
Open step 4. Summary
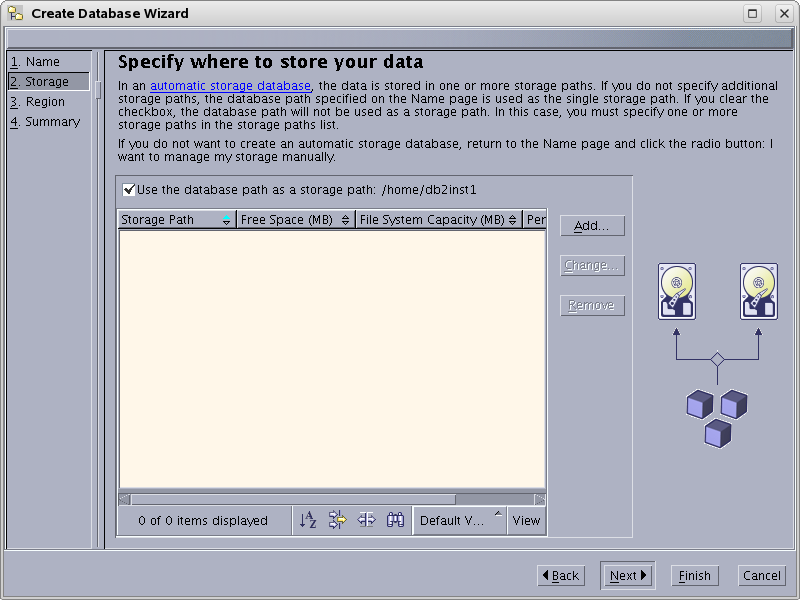(x=45, y=122)
